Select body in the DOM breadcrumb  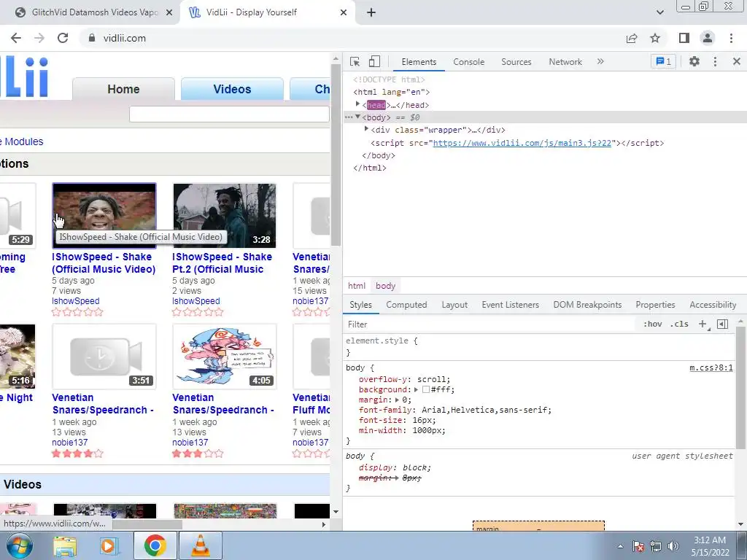385,286
